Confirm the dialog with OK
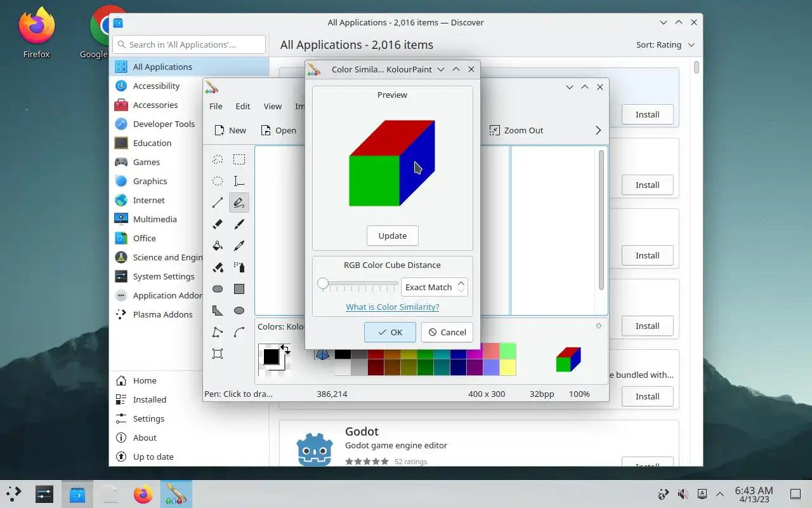The image size is (812, 508). [x=390, y=332]
